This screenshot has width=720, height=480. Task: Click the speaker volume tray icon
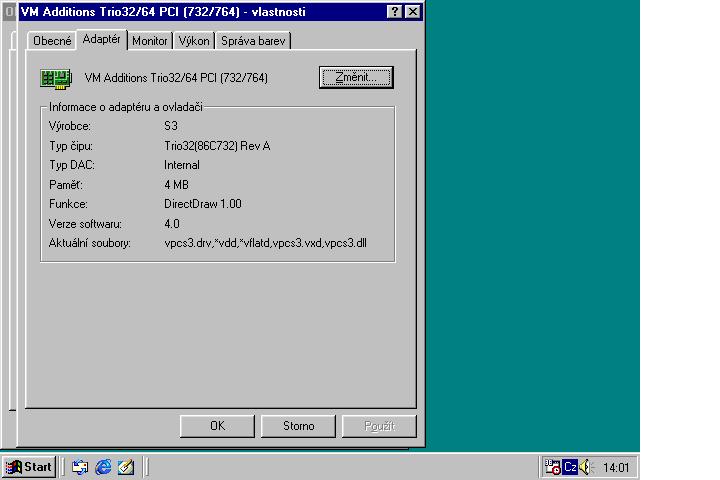tap(586, 467)
